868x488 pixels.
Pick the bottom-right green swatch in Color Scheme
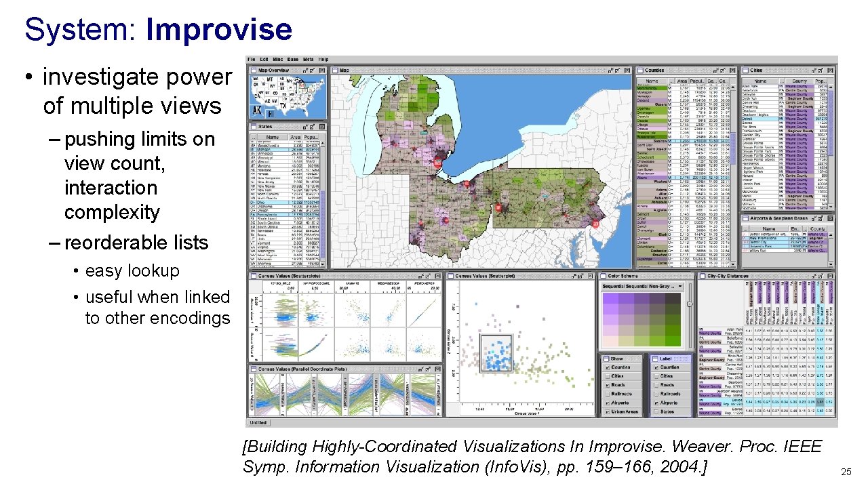[x=673, y=341]
